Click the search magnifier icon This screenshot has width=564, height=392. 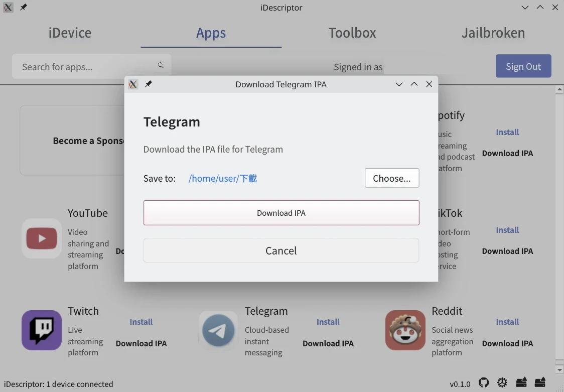[161, 65]
